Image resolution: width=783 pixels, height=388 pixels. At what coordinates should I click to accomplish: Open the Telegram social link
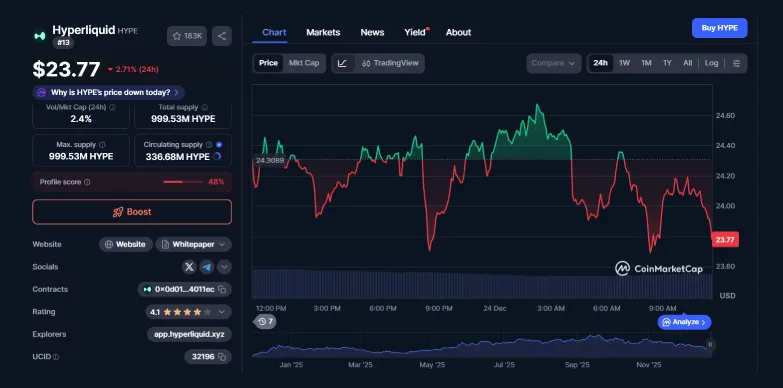coord(207,267)
